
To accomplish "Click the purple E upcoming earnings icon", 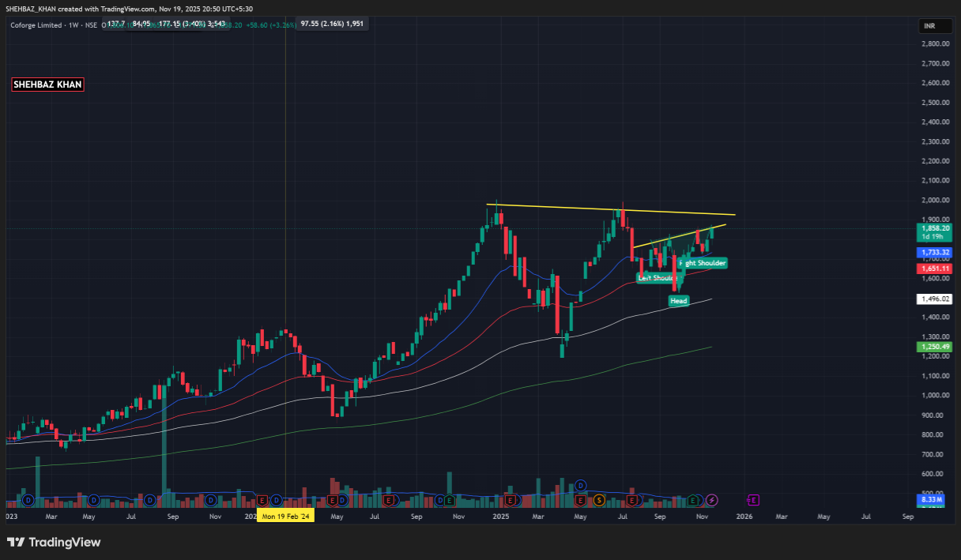I will tap(753, 500).
